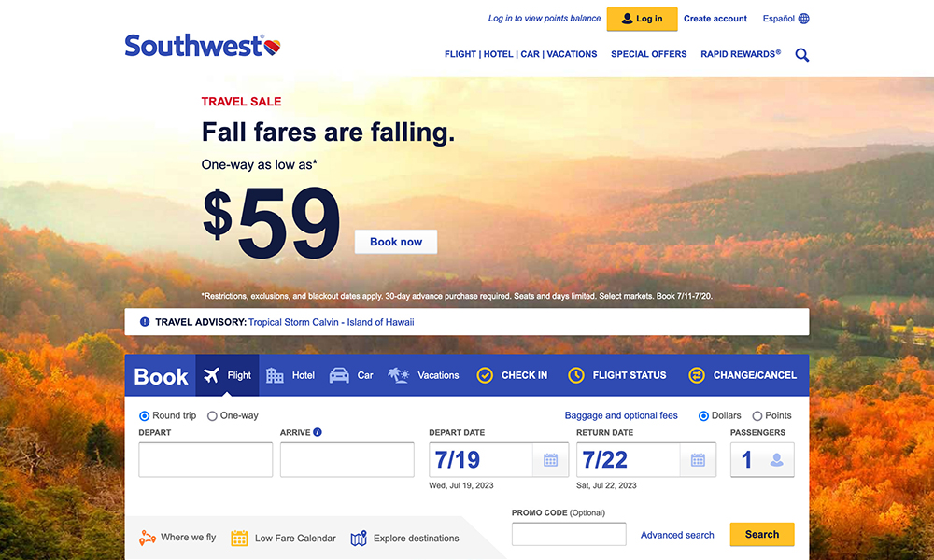Viewport: 934px width, 560px height.
Task: Switch to the Car booking tab
Action: (351, 375)
